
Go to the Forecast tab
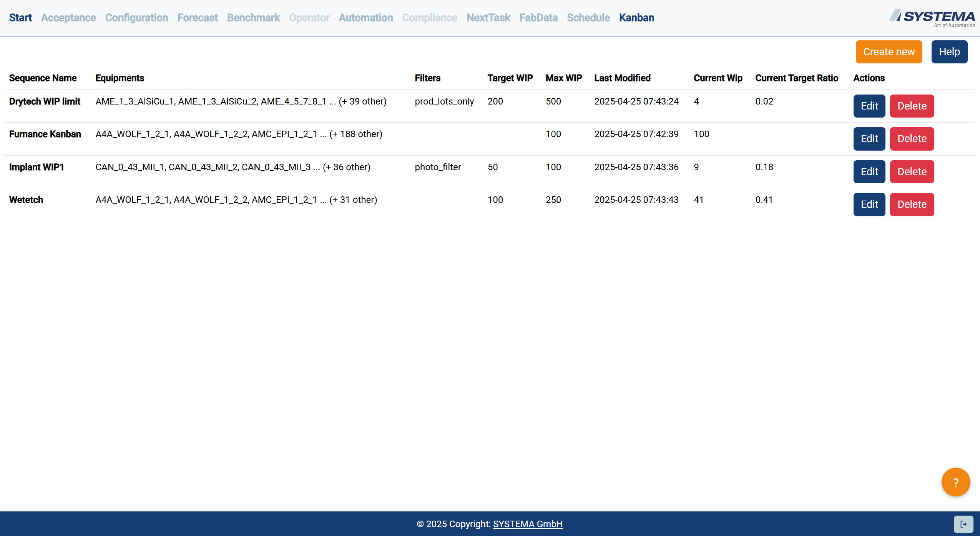198,18
